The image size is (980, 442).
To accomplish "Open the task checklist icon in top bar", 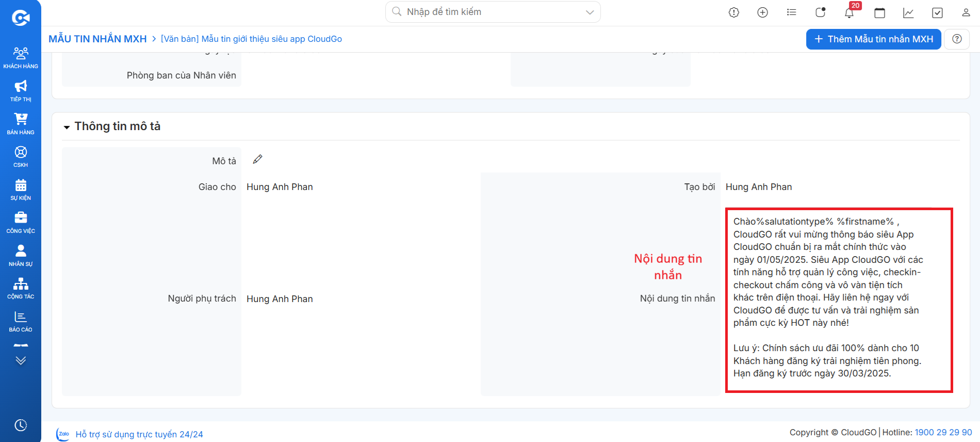I will tap(938, 13).
